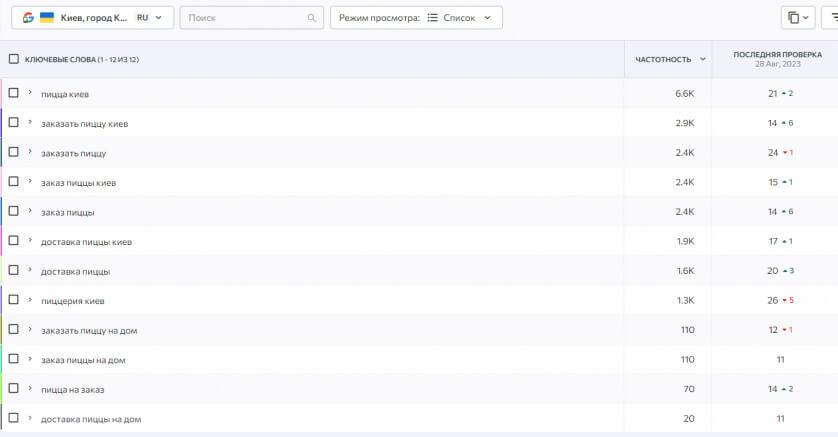Expand the пиццерия киев chevron
The height and width of the screenshot is (437, 838).
(30, 299)
